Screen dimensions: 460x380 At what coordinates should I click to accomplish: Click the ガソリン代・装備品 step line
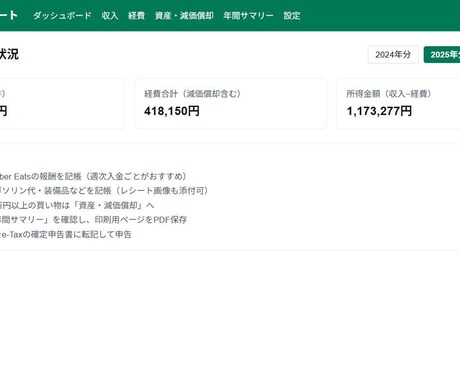pos(104,191)
